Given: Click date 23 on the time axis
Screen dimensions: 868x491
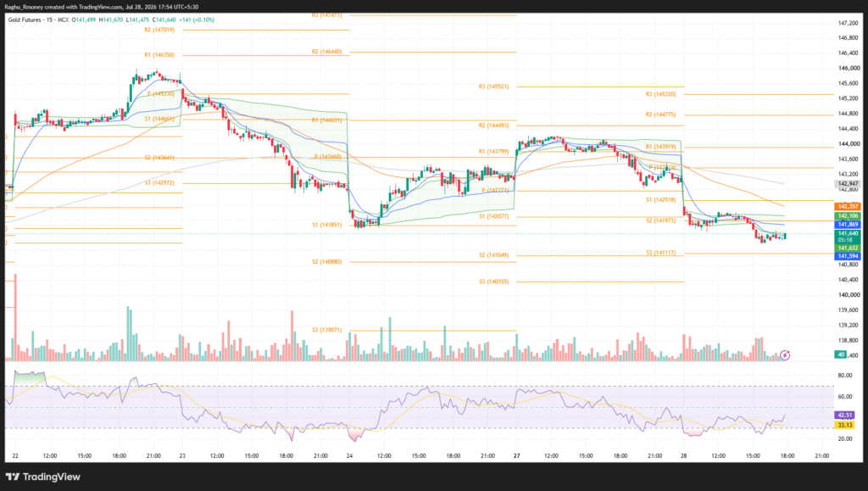Looking at the screenshot, I should coord(182,456).
